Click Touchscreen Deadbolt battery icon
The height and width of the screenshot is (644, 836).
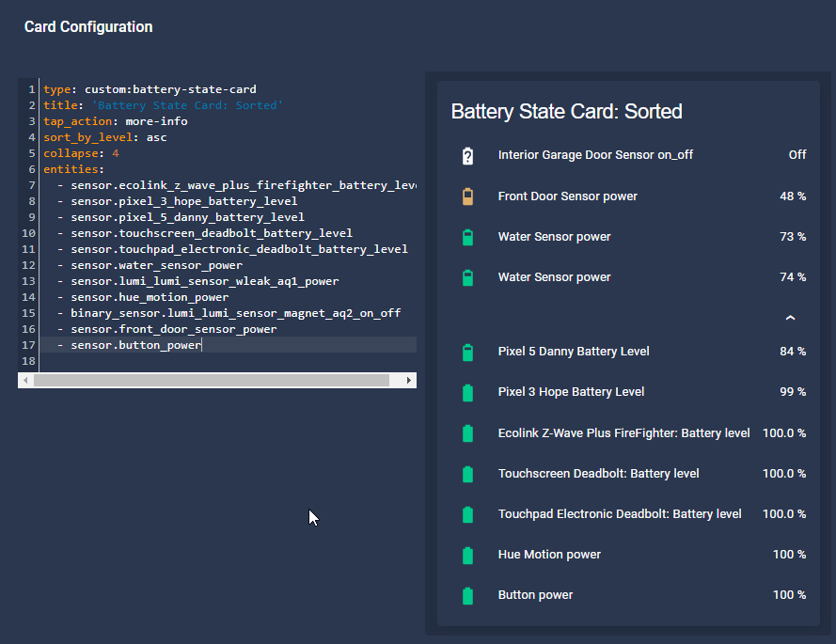467,474
